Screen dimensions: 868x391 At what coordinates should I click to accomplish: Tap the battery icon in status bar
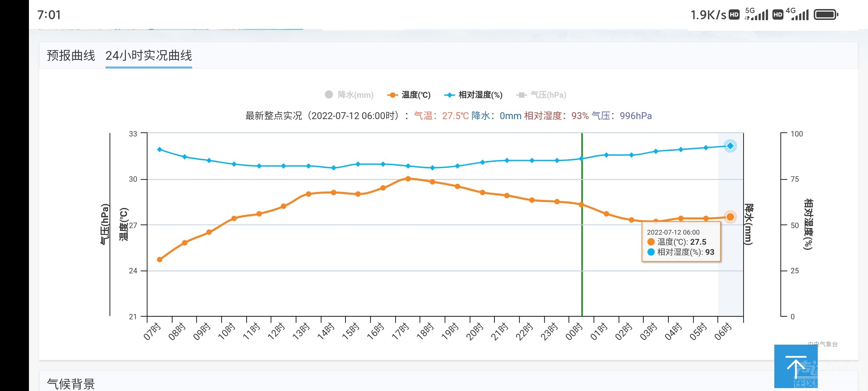click(826, 14)
